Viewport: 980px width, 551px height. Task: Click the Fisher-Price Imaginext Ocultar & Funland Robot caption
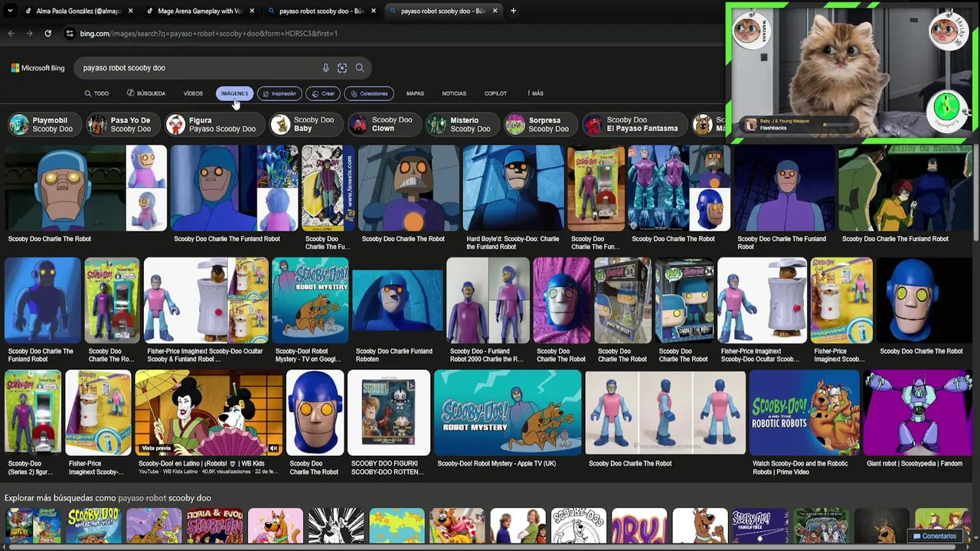click(204, 355)
